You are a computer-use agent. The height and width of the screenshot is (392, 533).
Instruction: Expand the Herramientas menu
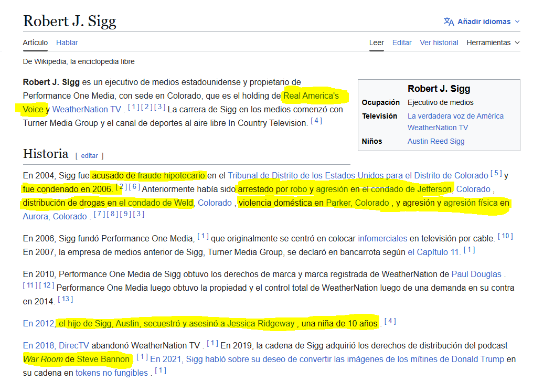pyautogui.click(x=489, y=43)
